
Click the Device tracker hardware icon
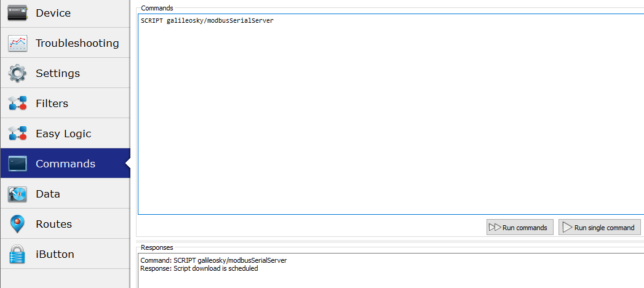tap(17, 13)
